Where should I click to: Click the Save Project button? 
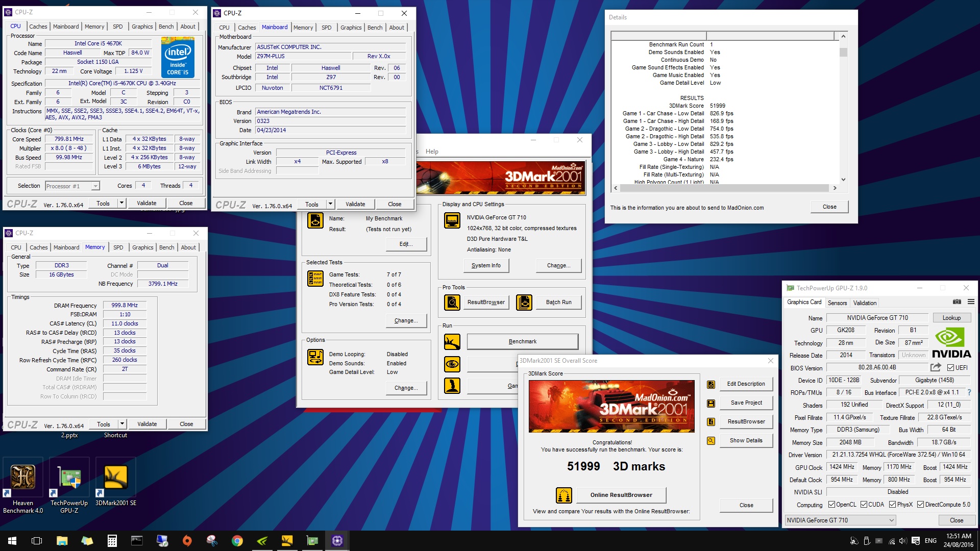(746, 403)
